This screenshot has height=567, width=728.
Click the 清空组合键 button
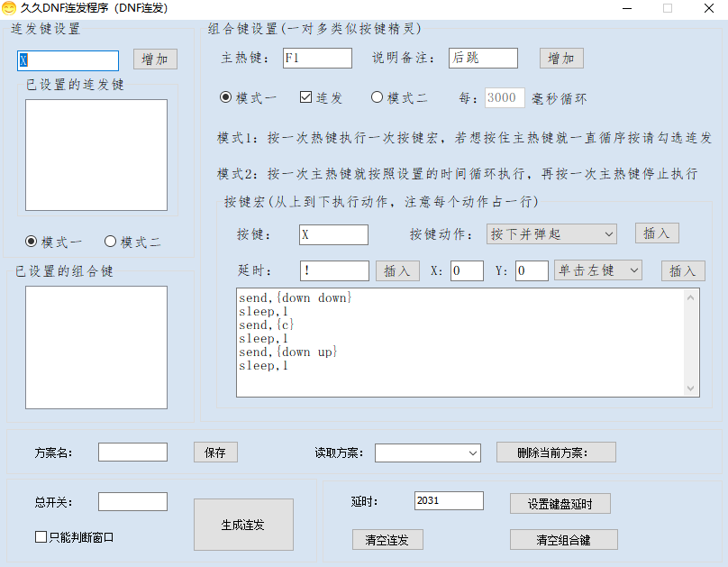pos(564,540)
